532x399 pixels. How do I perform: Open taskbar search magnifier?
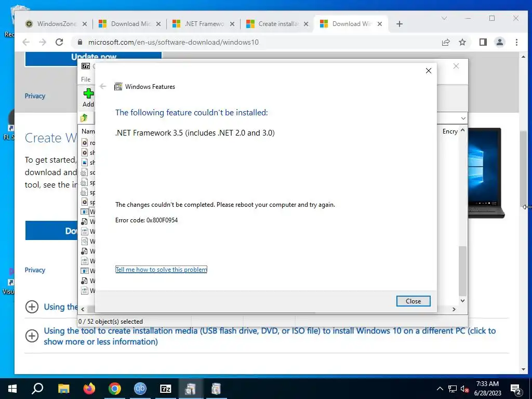pyautogui.click(x=37, y=389)
